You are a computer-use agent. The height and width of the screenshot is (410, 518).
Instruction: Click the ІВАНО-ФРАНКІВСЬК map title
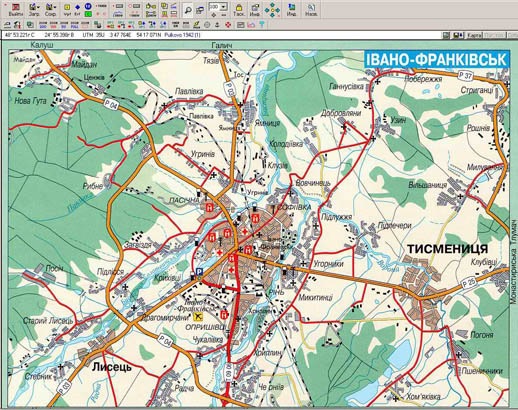[437, 60]
